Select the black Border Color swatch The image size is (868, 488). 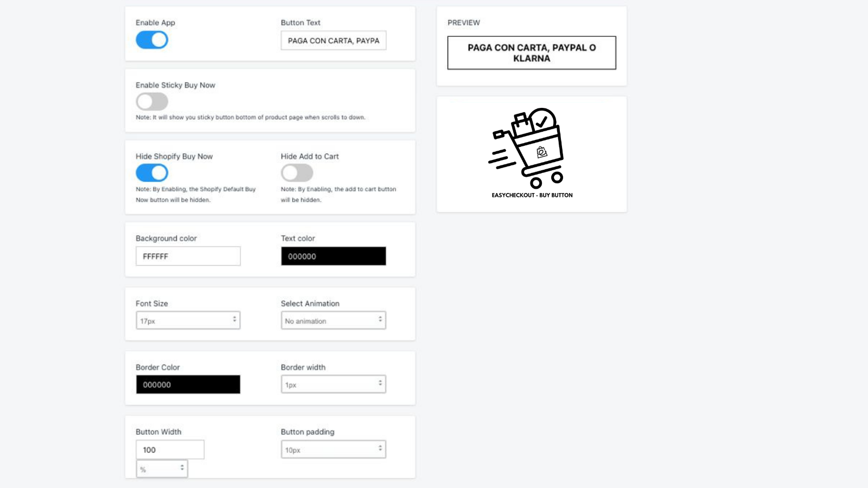(188, 384)
